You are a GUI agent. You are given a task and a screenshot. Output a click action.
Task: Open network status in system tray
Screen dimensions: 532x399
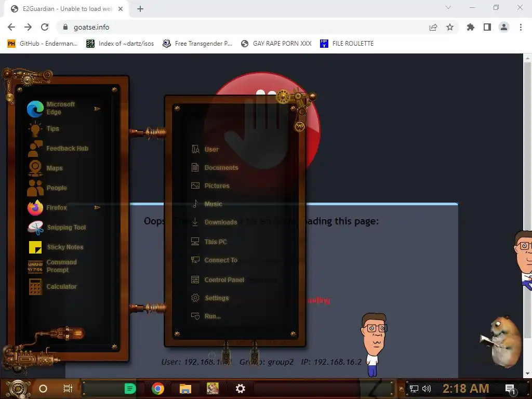(414, 389)
